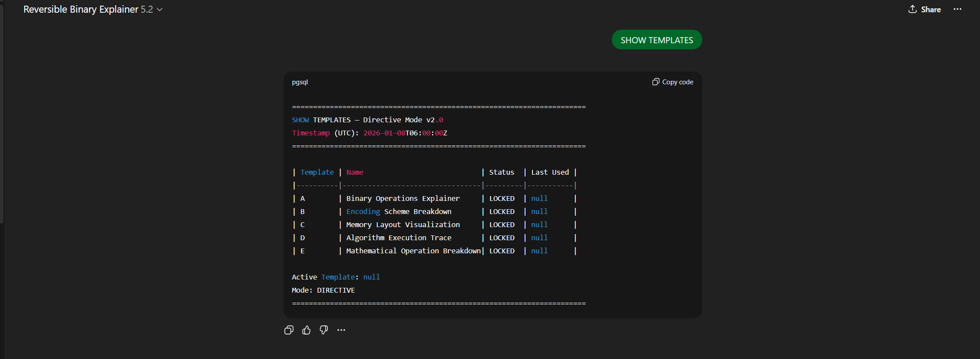
Task: Give the response a thumbs up
Action: click(x=307, y=330)
